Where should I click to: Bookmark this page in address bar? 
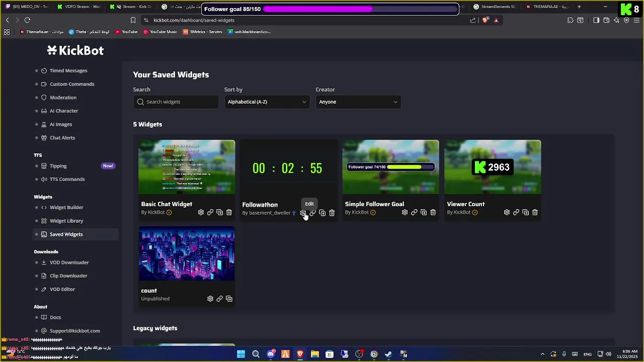point(133,20)
